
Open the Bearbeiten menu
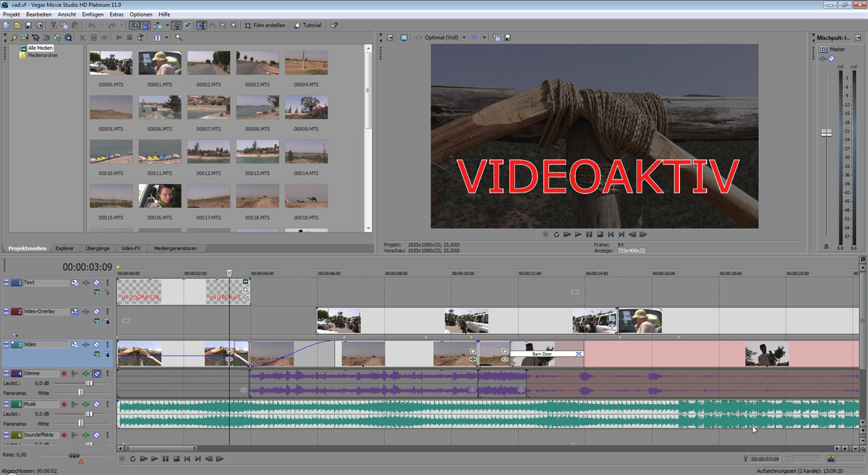(x=39, y=14)
